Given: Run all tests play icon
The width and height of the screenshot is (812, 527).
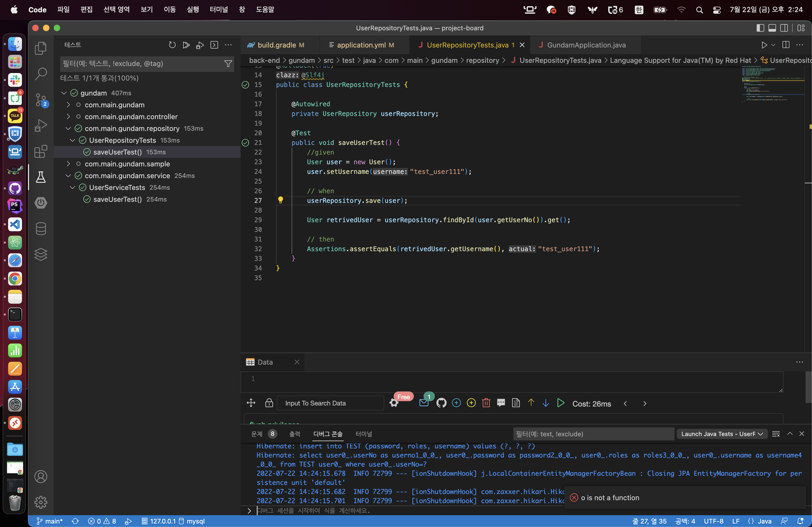Looking at the screenshot, I should click(x=186, y=45).
